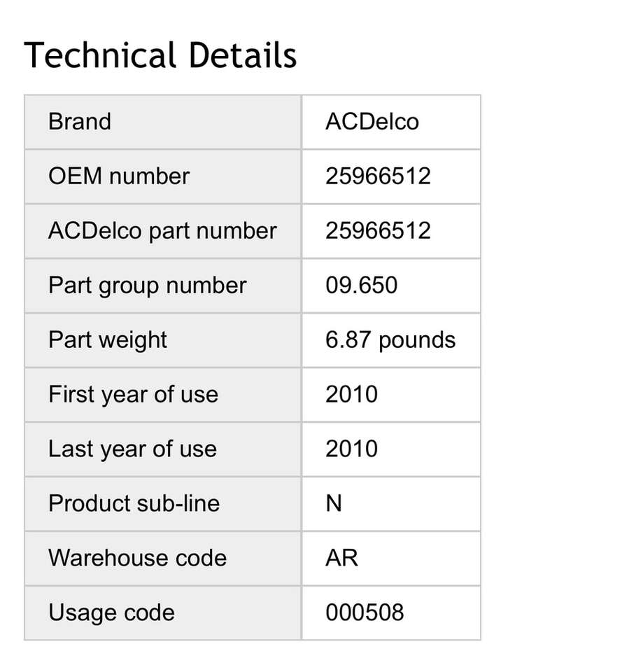
Task: Click the Technical Details heading
Action: coord(160,55)
